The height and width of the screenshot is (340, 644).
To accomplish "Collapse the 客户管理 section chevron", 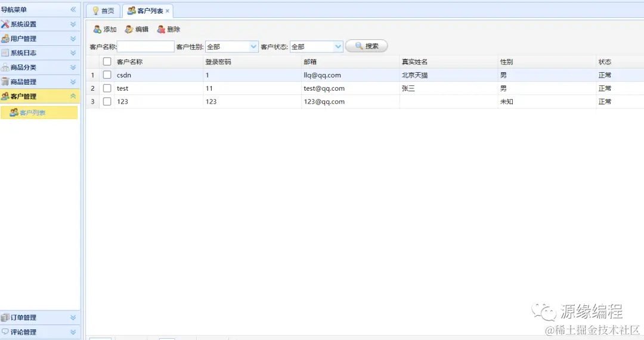I will [73, 96].
